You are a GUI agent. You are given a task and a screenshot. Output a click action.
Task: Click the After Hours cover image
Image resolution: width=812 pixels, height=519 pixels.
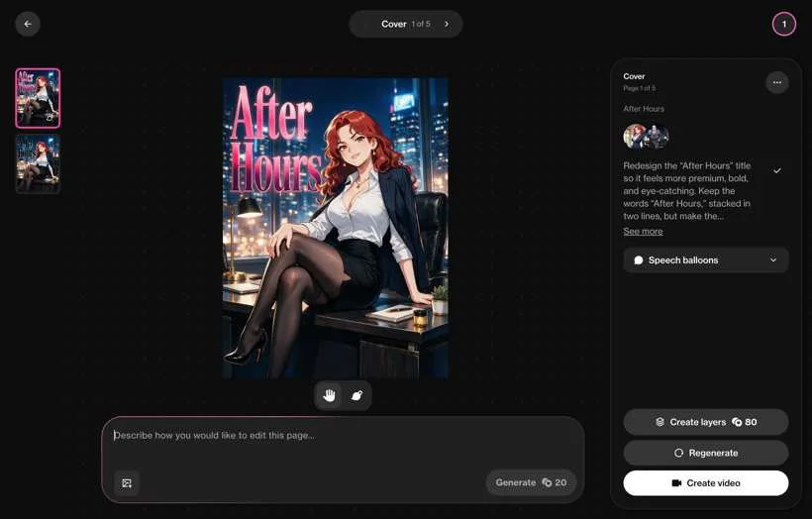click(335, 229)
